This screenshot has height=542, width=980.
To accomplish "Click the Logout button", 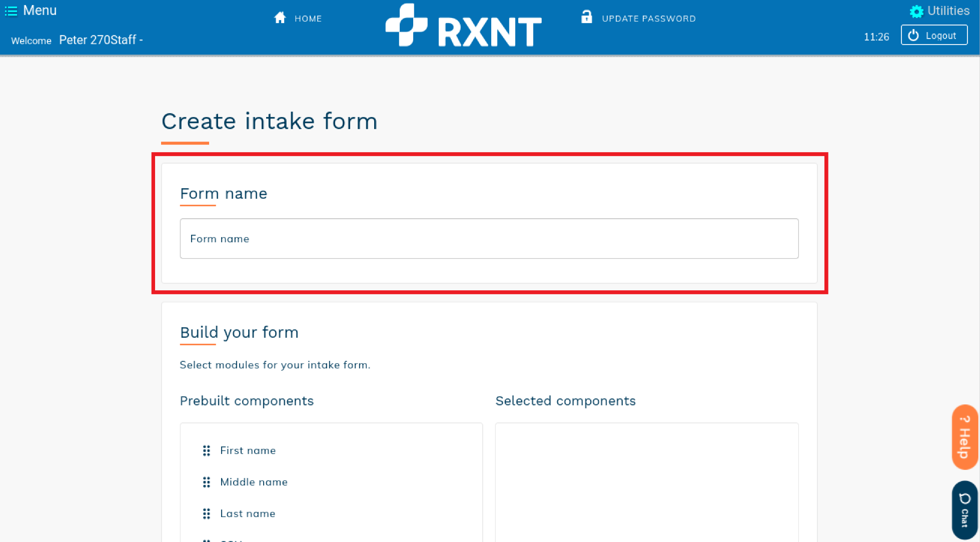I will click(934, 35).
